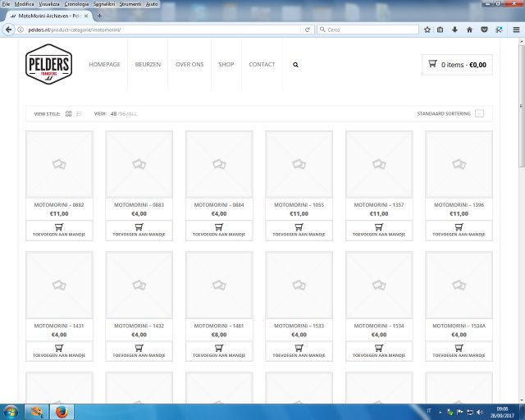Image resolution: width=525 pixels, height=420 pixels.
Task: Open the CONTACT nav item
Action: coord(262,64)
